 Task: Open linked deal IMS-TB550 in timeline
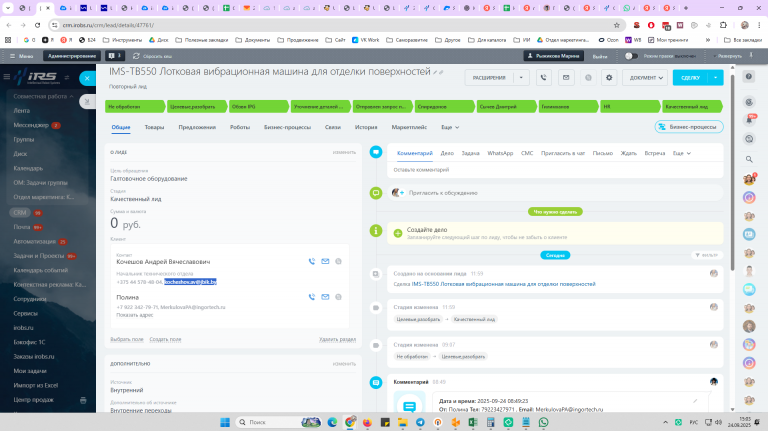(x=504, y=284)
